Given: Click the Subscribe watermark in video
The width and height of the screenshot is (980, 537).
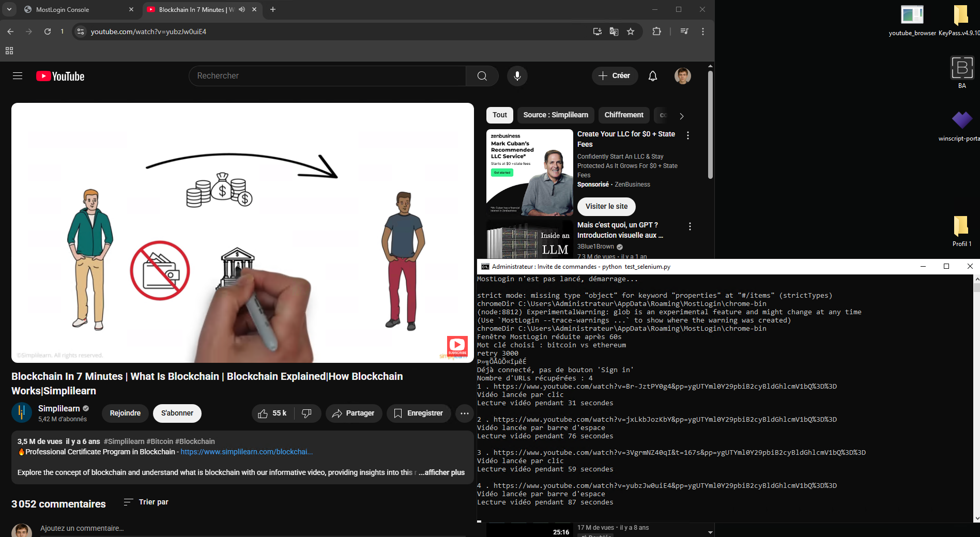Looking at the screenshot, I should pyautogui.click(x=457, y=346).
